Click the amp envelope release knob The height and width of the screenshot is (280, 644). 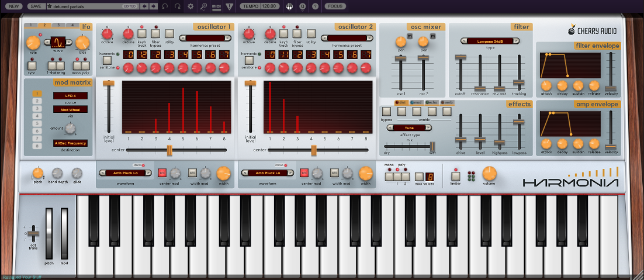click(594, 144)
